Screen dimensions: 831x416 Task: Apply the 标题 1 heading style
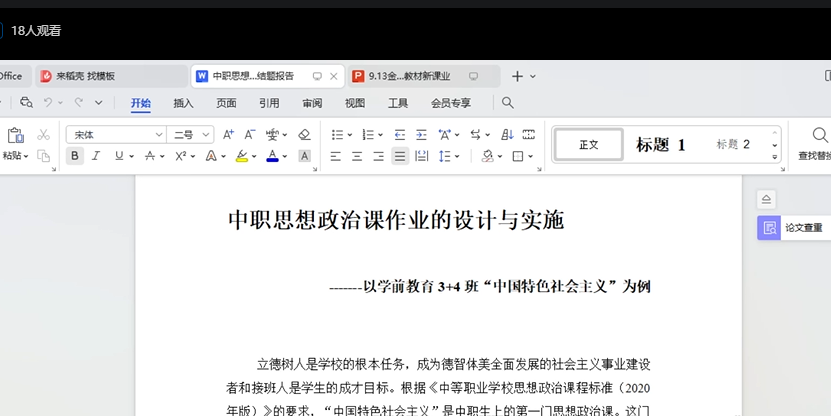pos(661,145)
